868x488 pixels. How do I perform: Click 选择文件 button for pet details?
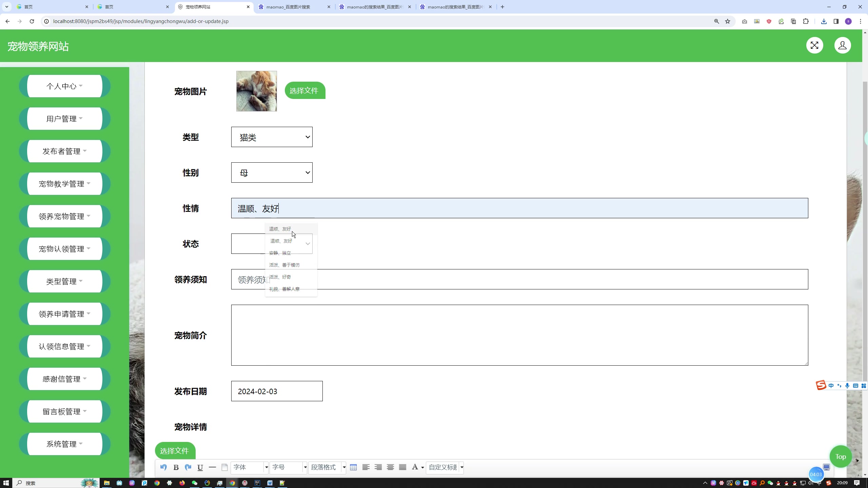pyautogui.click(x=175, y=450)
